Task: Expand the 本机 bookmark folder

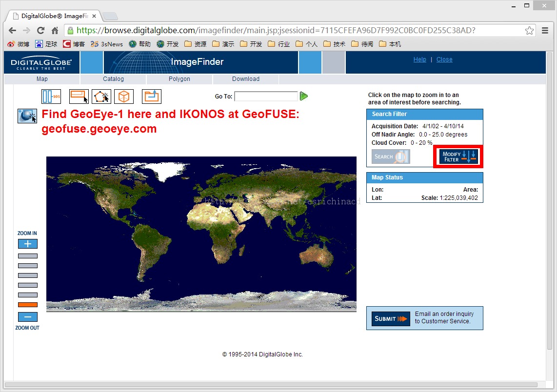Action: [x=390, y=44]
